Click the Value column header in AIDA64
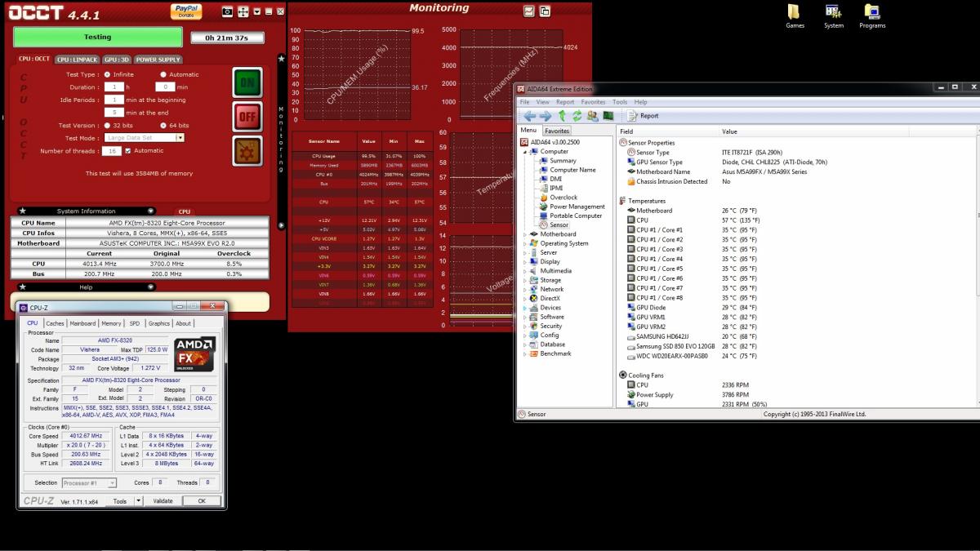The width and height of the screenshot is (980, 551). point(849,131)
